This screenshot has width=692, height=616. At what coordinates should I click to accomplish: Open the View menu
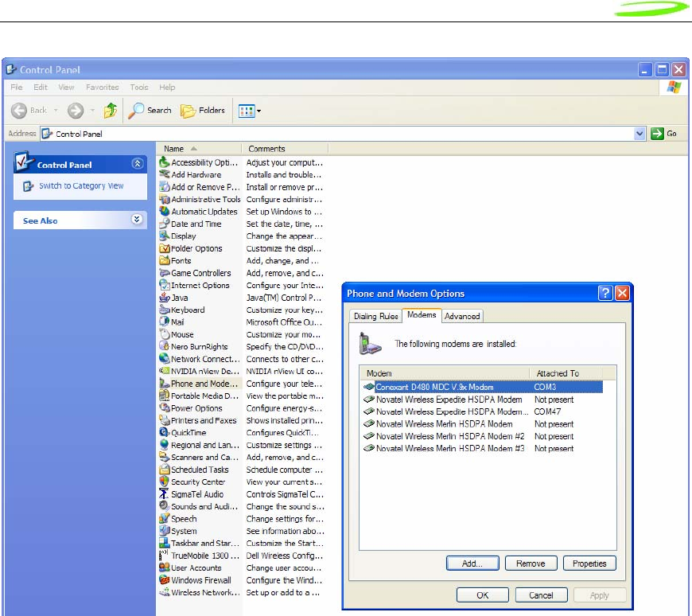pos(66,87)
